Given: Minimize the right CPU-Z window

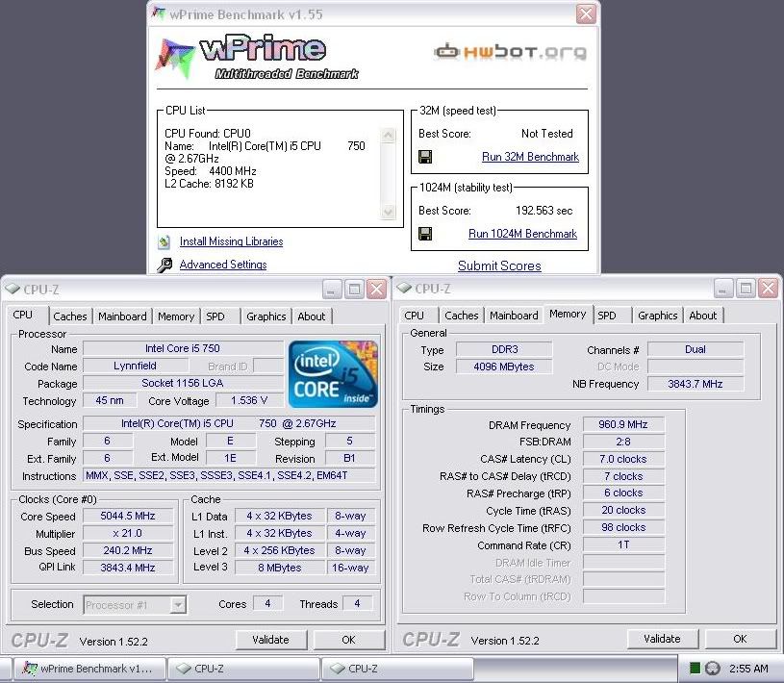Looking at the screenshot, I should 723,289.
